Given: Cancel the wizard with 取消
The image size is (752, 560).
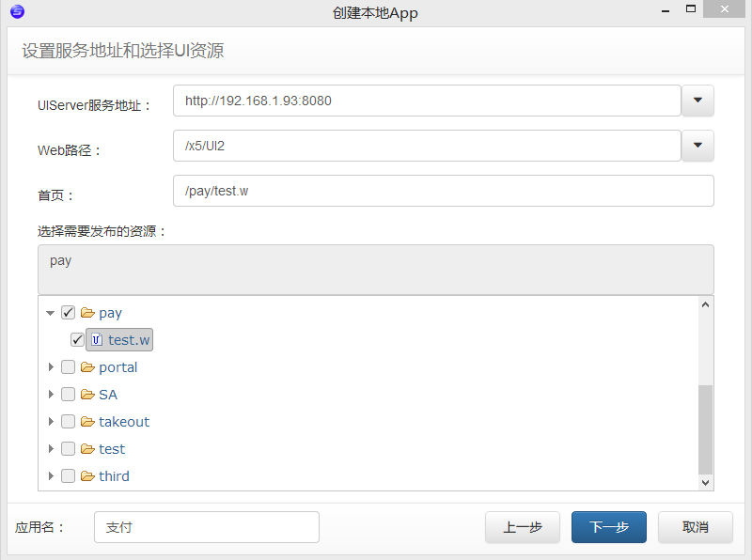Looking at the screenshot, I should pyautogui.click(x=696, y=527).
